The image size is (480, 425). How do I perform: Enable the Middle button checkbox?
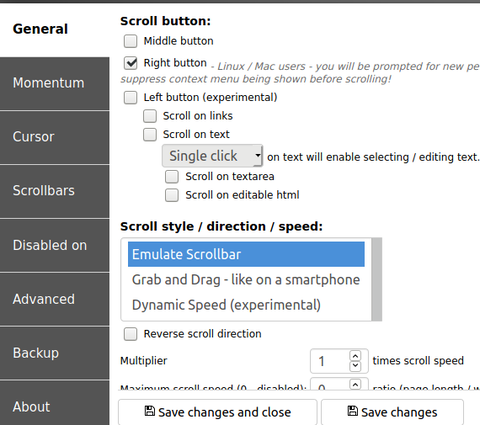pos(130,41)
